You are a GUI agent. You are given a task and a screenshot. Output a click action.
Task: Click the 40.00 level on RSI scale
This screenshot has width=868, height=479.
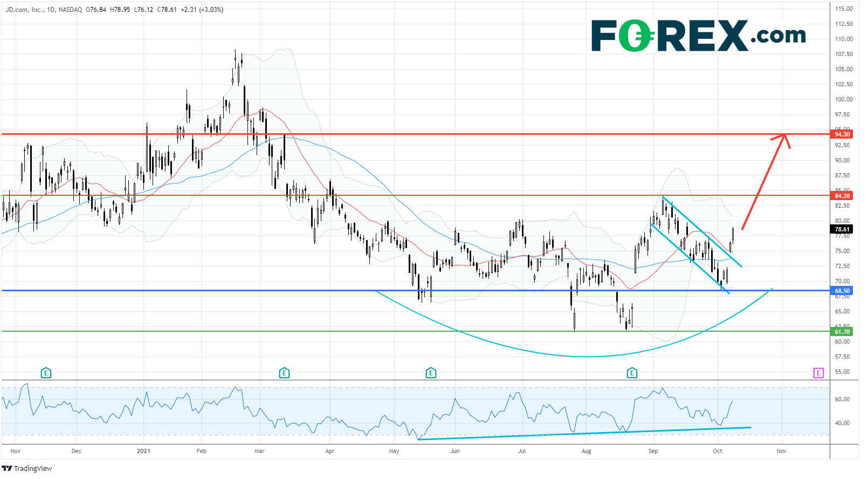pos(842,423)
